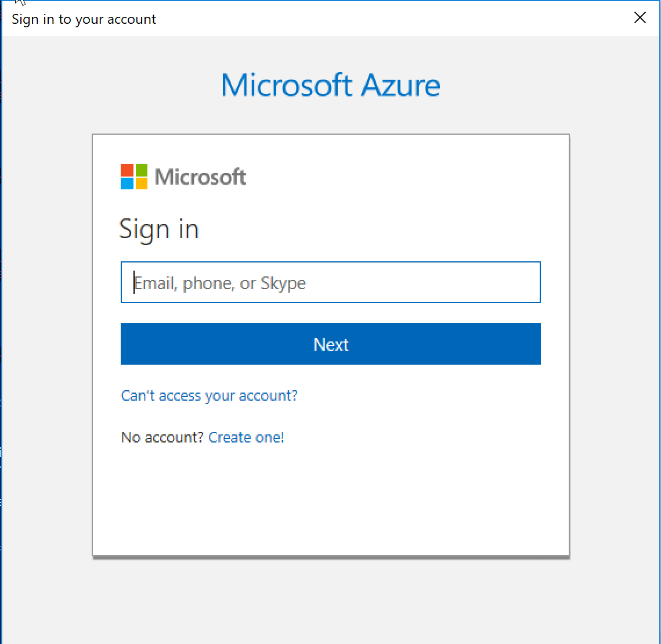Click the blank title bar area next to the close X

pyautogui.click(x=392, y=19)
